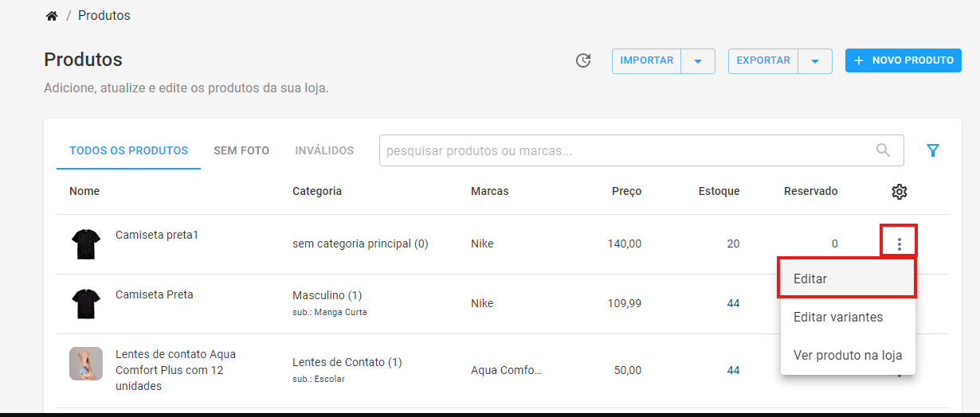Image resolution: width=980 pixels, height=417 pixels.
Task: Open table column settings gear
Action: [900, 191]
